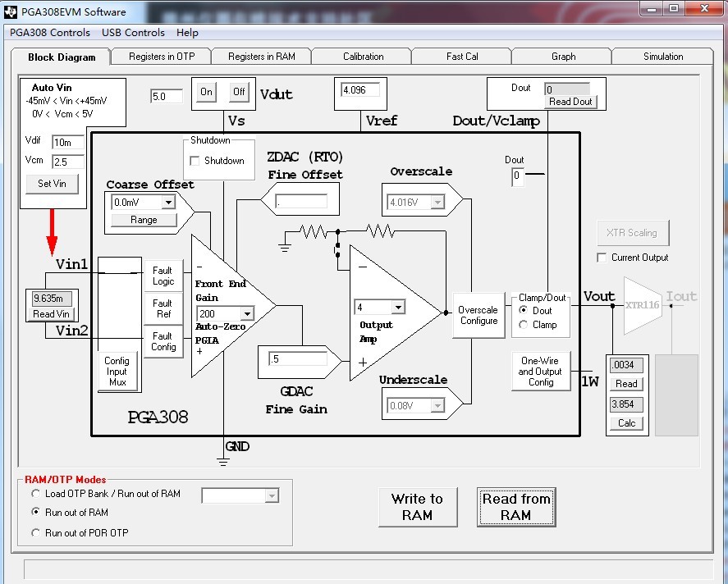Click the Set Vin button
Screen dimensions: 728x584
click(52, 184)
